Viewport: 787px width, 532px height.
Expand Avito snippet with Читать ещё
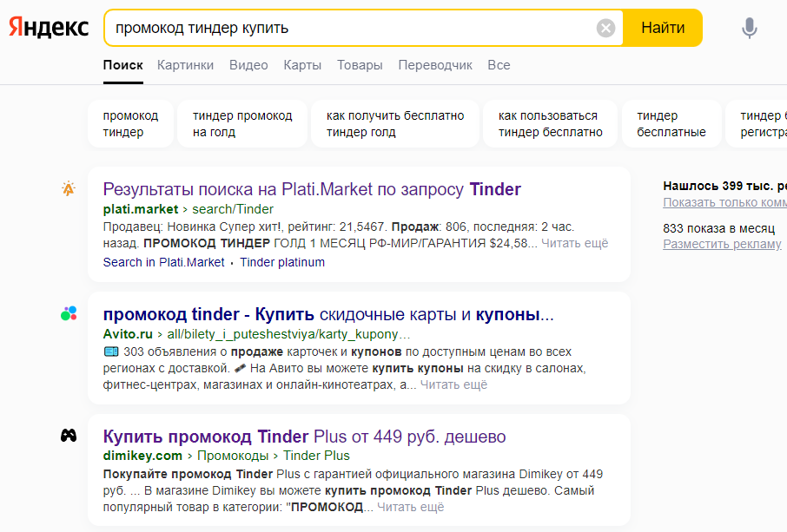coord(453,384)
